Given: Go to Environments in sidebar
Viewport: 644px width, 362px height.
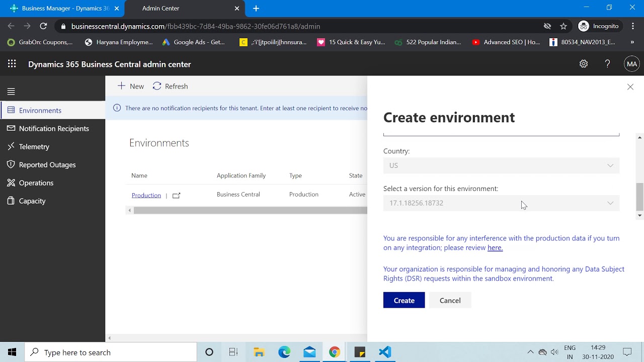Looking at the screenshot, I should [52, 110].
